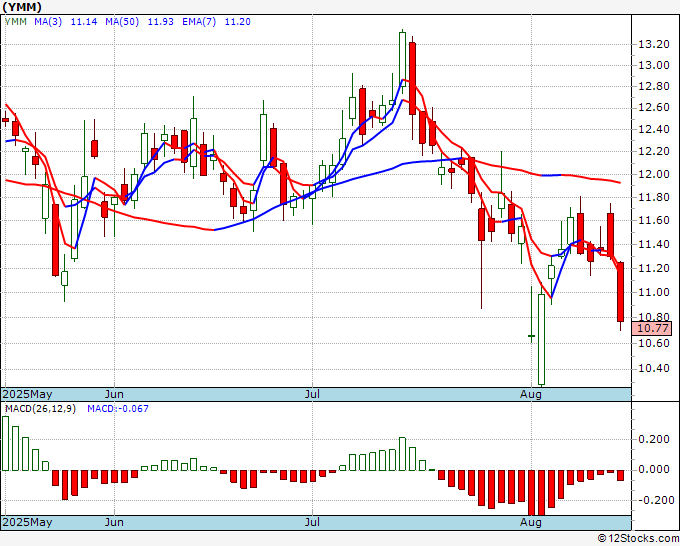Click the last red MACD histogram bar
The height and width of the screenshot is (546, 680).
[x=621, y=475]
